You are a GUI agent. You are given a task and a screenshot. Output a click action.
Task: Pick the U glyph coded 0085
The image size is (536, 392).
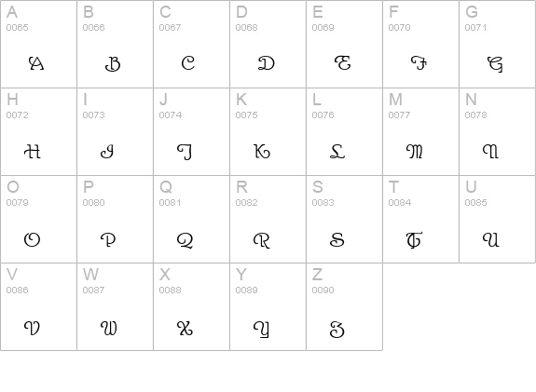(x=491, y=239)
